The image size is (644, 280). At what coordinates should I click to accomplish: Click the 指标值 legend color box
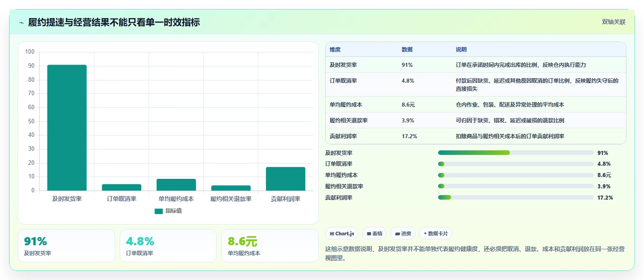[x=159, y=211]
